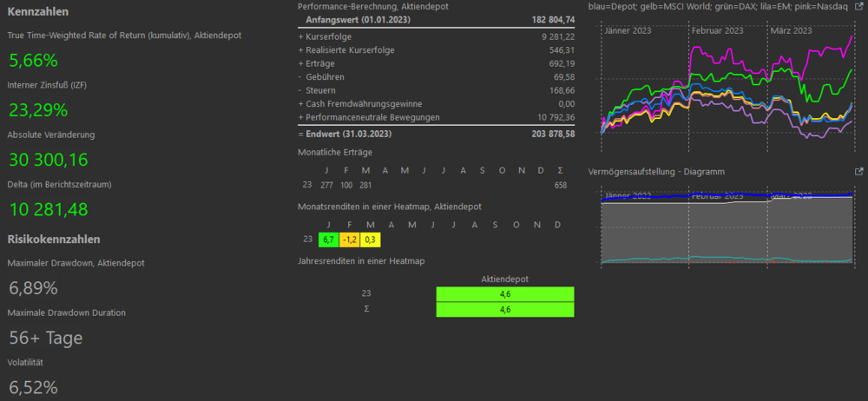
Task: Select the 30 300,16 absolute change value
Action: [x=49, y=160]
